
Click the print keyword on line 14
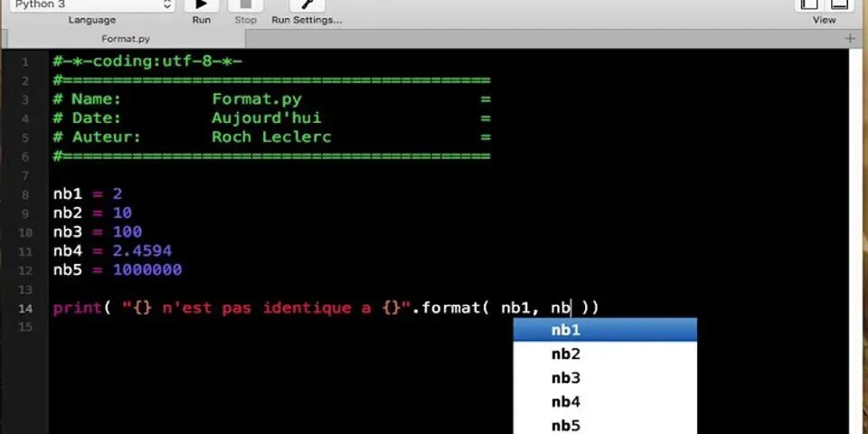click(x=78, y=307)
